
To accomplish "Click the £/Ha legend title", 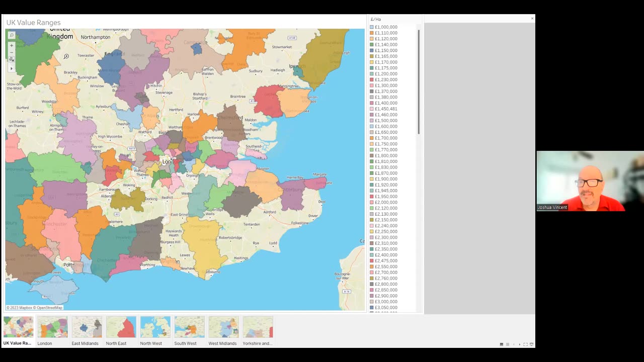I will pos(376,20).
